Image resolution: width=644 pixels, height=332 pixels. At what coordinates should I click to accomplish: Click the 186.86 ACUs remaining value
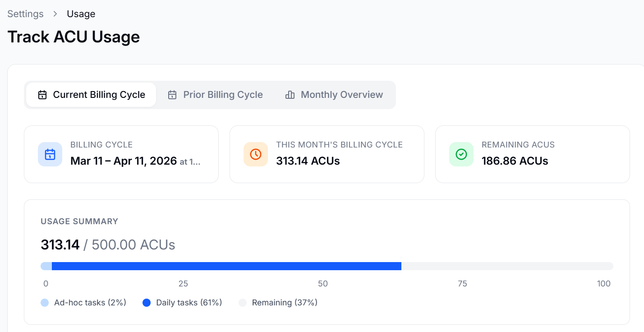click(515, 161)
